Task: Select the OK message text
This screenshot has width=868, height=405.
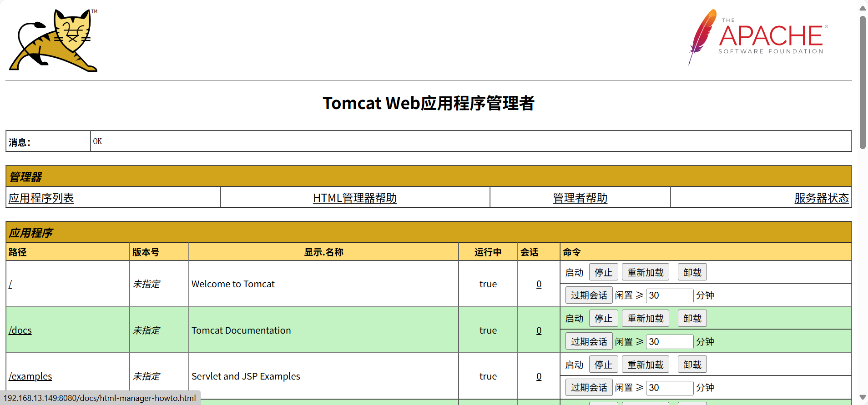Action: 97,141
